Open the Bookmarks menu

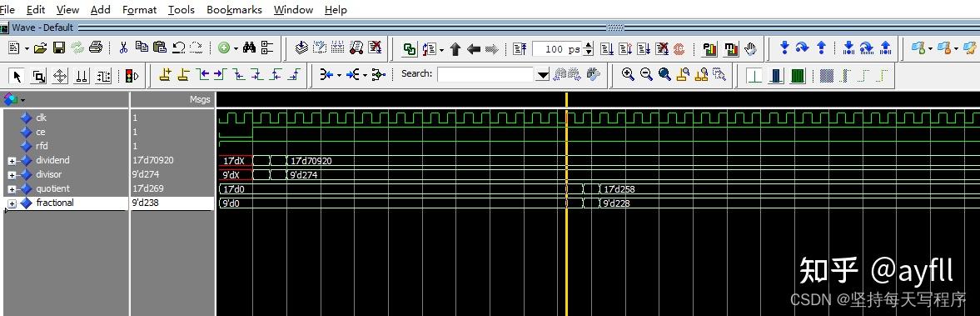click(x=234, y=10)
